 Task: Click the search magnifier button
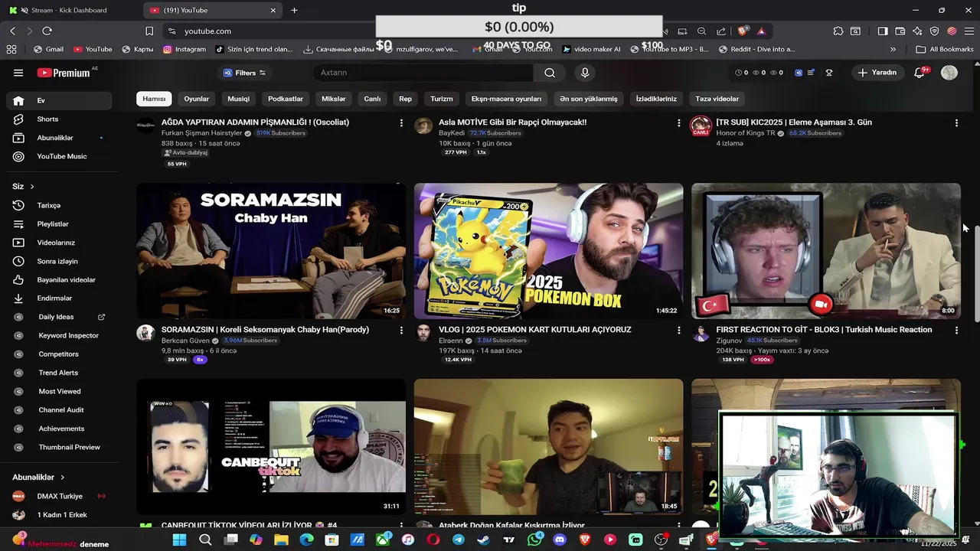click(550, 73)
